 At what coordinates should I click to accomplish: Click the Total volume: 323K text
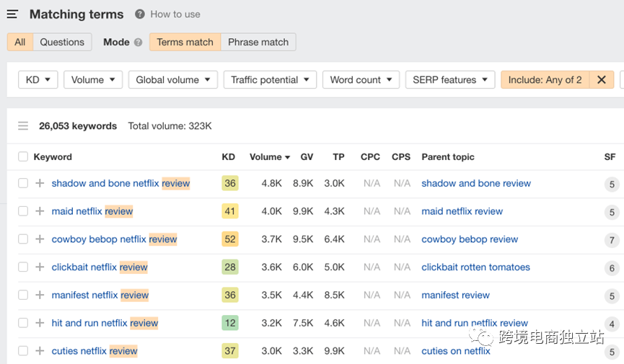coord(170,126)
